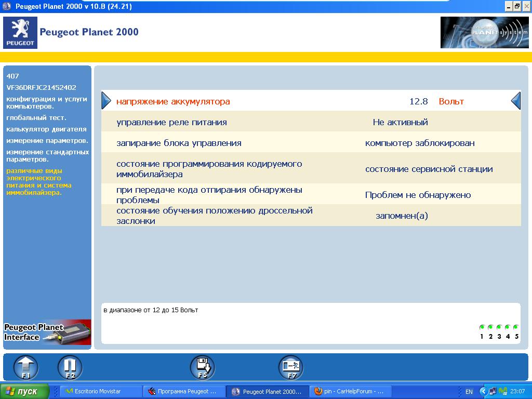Click green indicator light number 5
The image size is (532, 399).
516,327
